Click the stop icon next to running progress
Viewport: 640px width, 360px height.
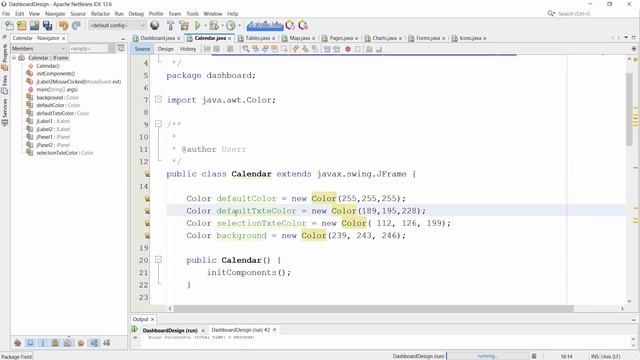(534, 356)
